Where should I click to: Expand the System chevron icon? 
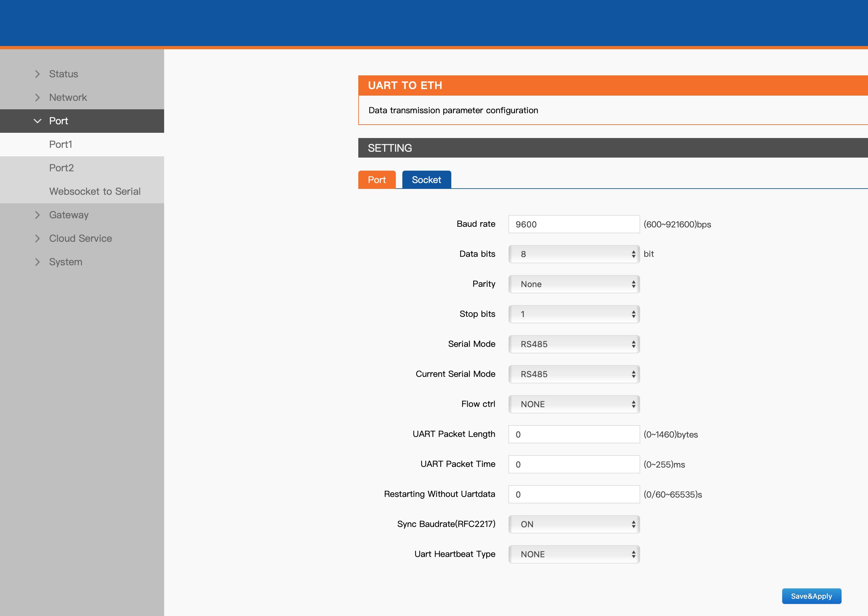(x=37, y=262)
